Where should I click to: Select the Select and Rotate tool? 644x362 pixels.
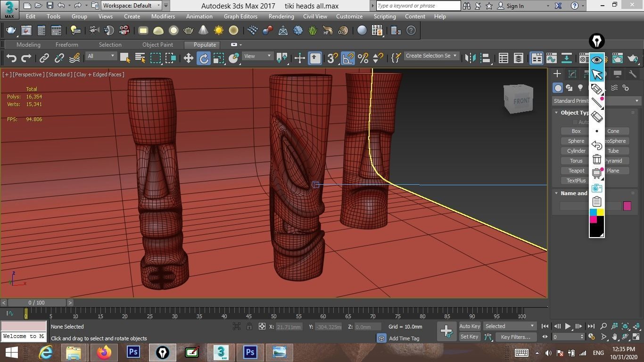204,58
